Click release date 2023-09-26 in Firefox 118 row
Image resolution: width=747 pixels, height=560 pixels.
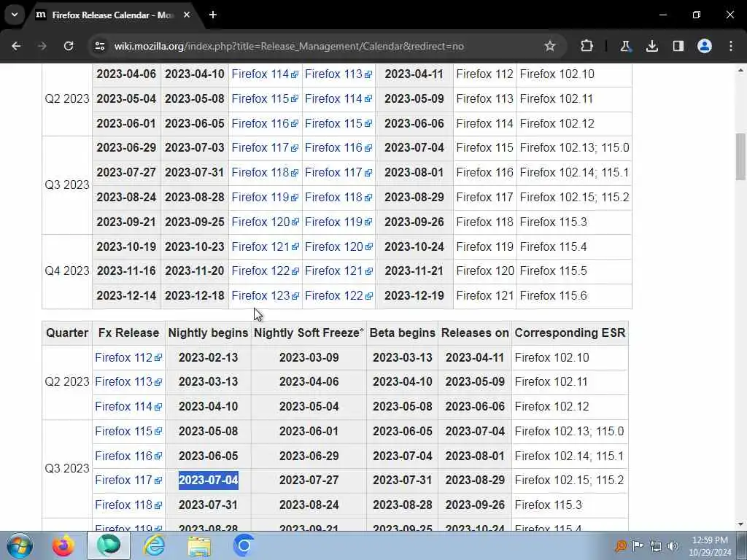[x=475, y=505]
